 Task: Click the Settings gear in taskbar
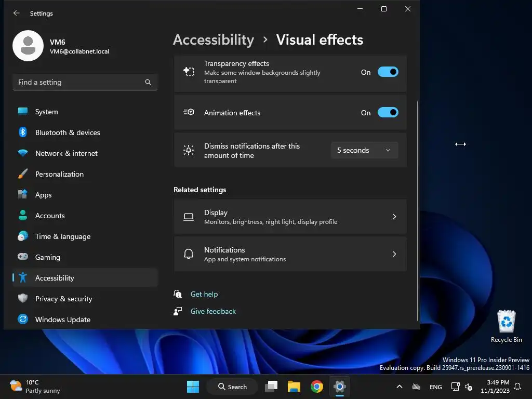[340, 387]
